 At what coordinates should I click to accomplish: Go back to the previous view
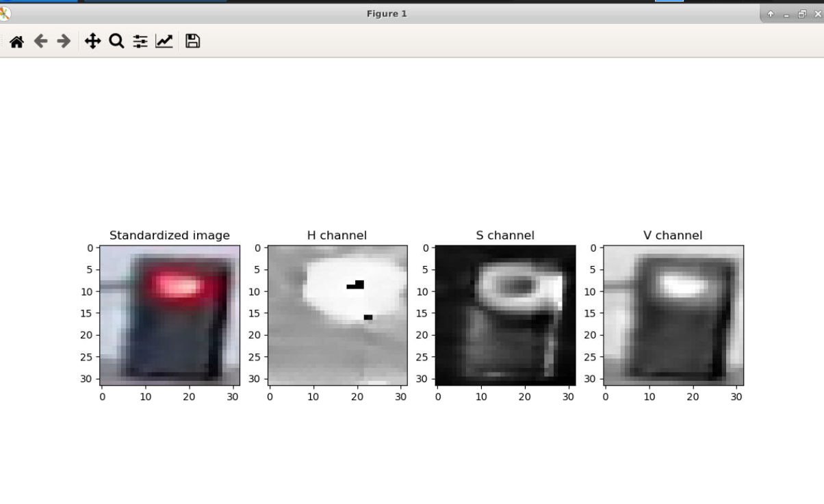(x=40, y=42)
